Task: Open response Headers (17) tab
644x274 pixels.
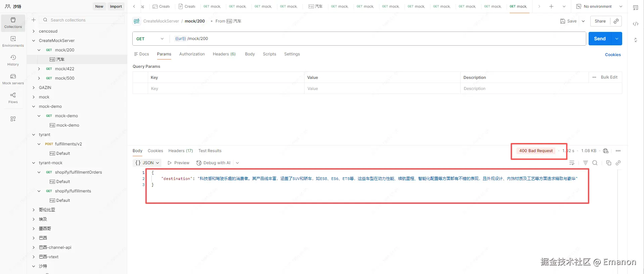Action: 181,151
